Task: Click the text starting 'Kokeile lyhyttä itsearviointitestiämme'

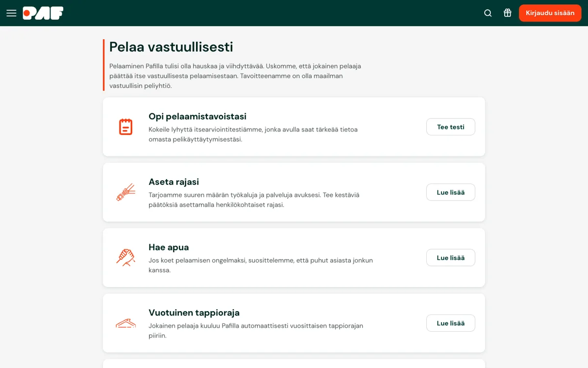Action: click(x=253, y=134)
